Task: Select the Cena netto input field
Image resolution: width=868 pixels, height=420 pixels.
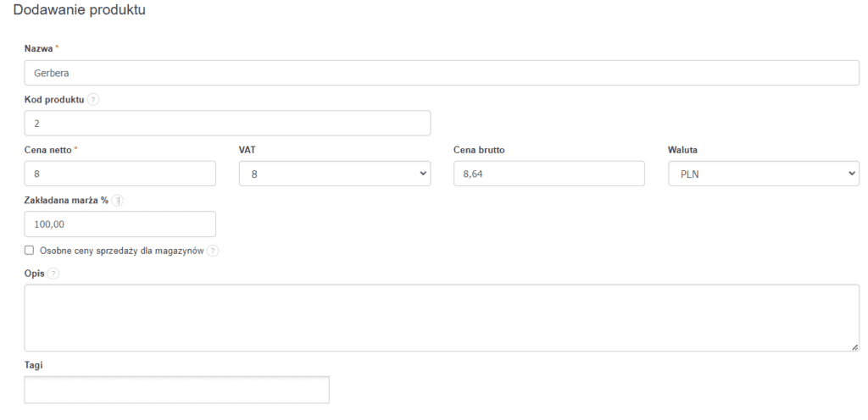Action: pos(120,174)
